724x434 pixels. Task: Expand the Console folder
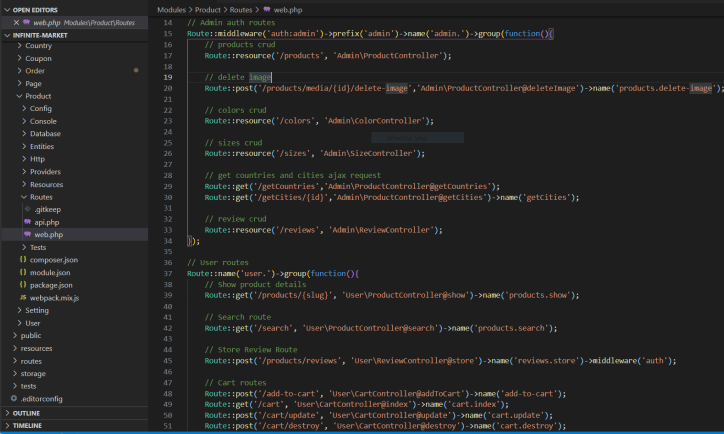(x=24, y=121)
